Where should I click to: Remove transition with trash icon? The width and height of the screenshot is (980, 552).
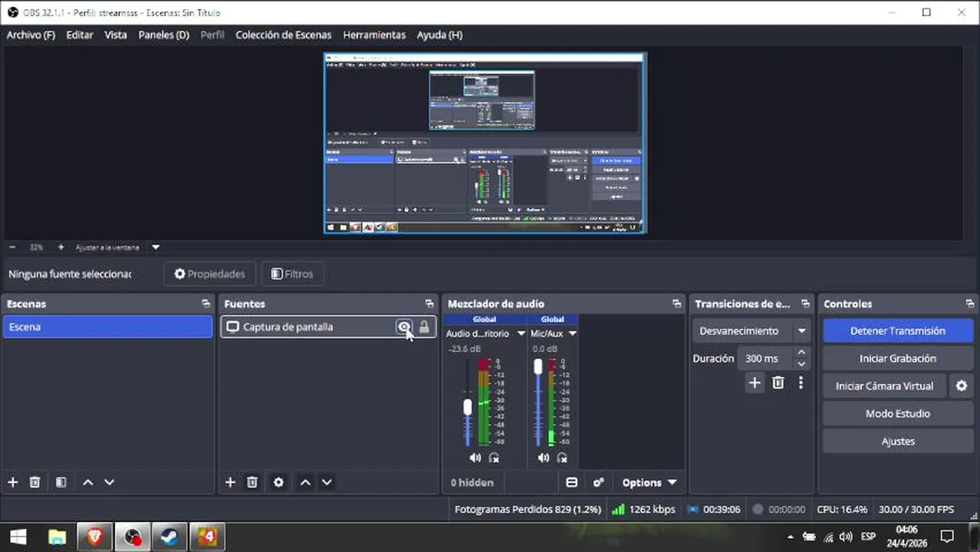pyautogui.click(x=778, y=383)
